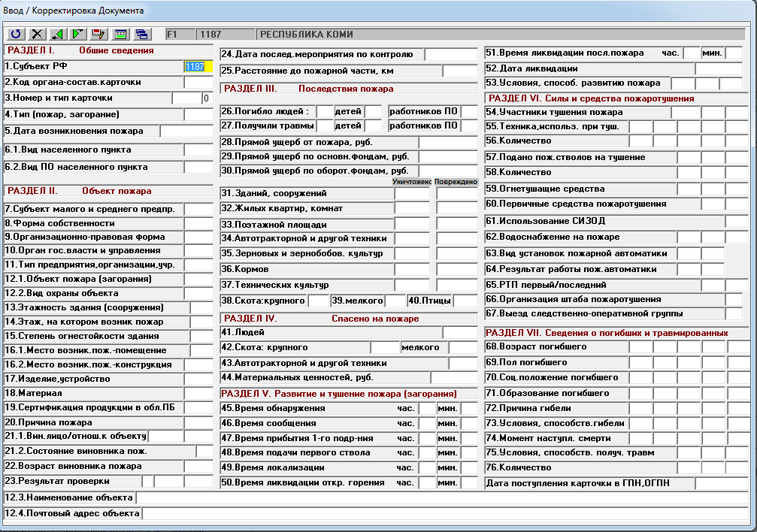
Task: Click Уничтожено box for Зданий, сооружений
Action: (x=412, y=193)
